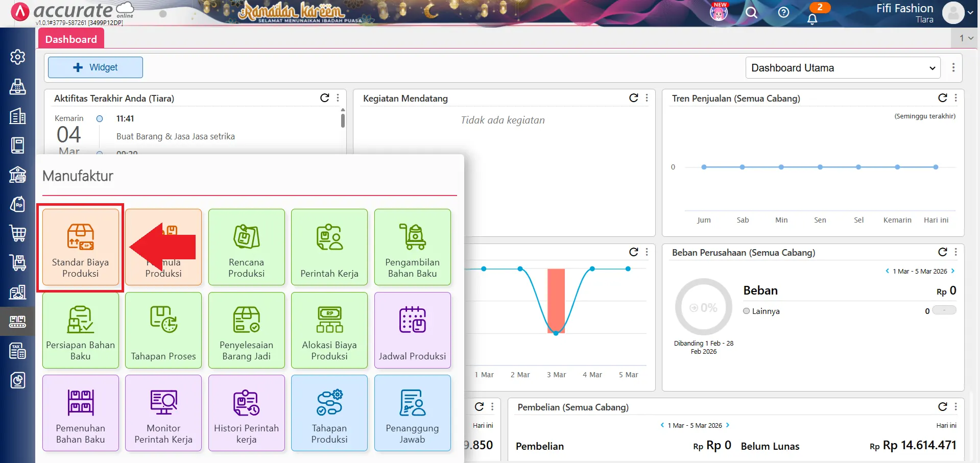Select Penyelesaian Barang Jadi
Screen dimensions: 980x463
pos(246,330)
